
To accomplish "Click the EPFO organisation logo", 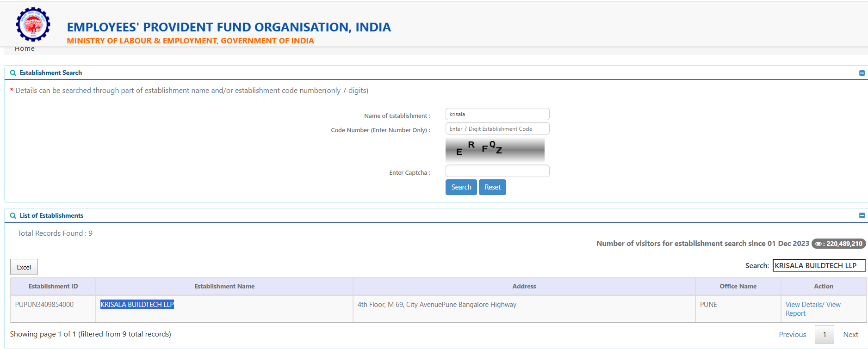I will 33,24.
